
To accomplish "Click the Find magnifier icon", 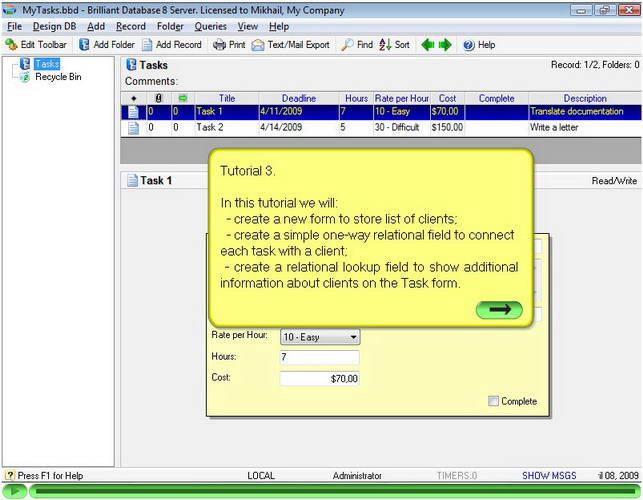I will tap(347, 45).
